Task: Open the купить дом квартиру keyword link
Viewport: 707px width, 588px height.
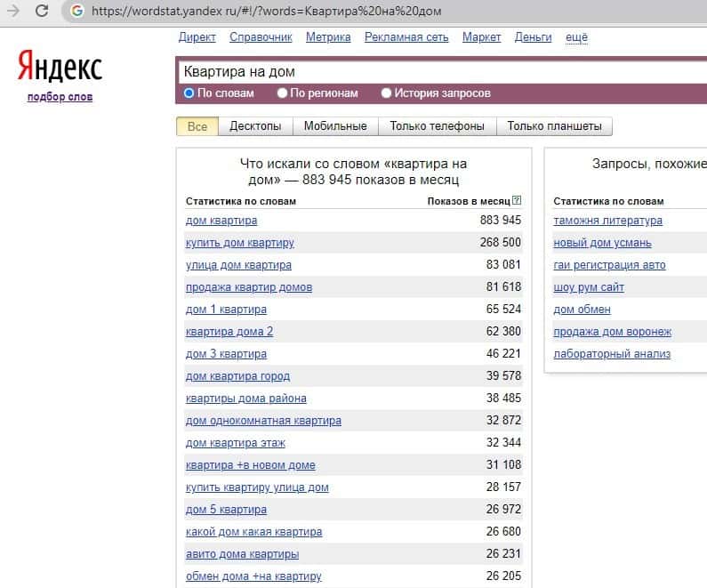Action: click(x=239, y=243)
